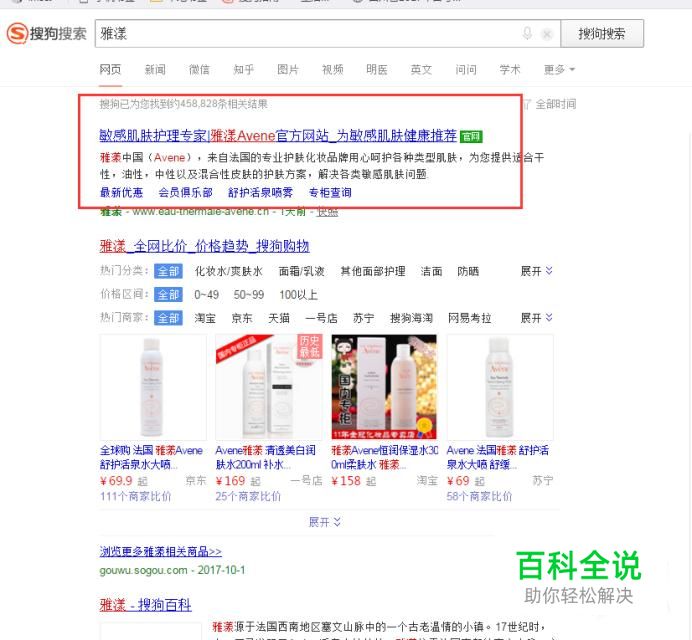Open the 学术 tab

pyautogui.click(x=510, y=69)
